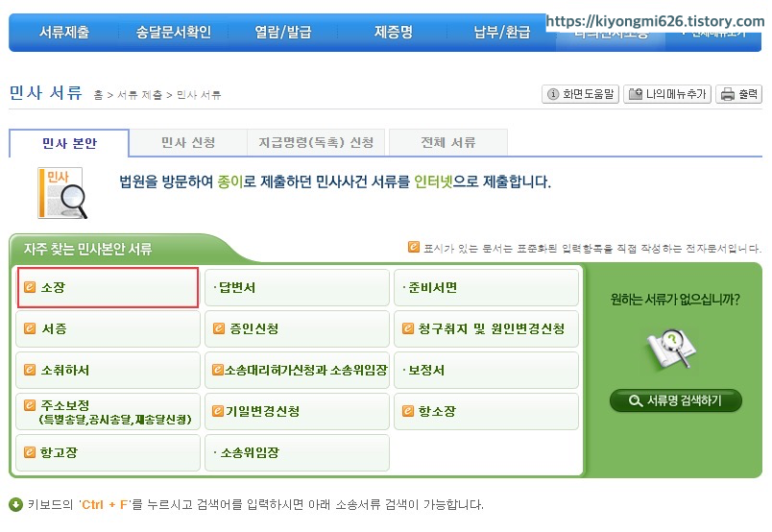The width and height of the screenshot is (772, 532).
Task: Switch to the 전체 서류 tab
Action: coord(448,143)
